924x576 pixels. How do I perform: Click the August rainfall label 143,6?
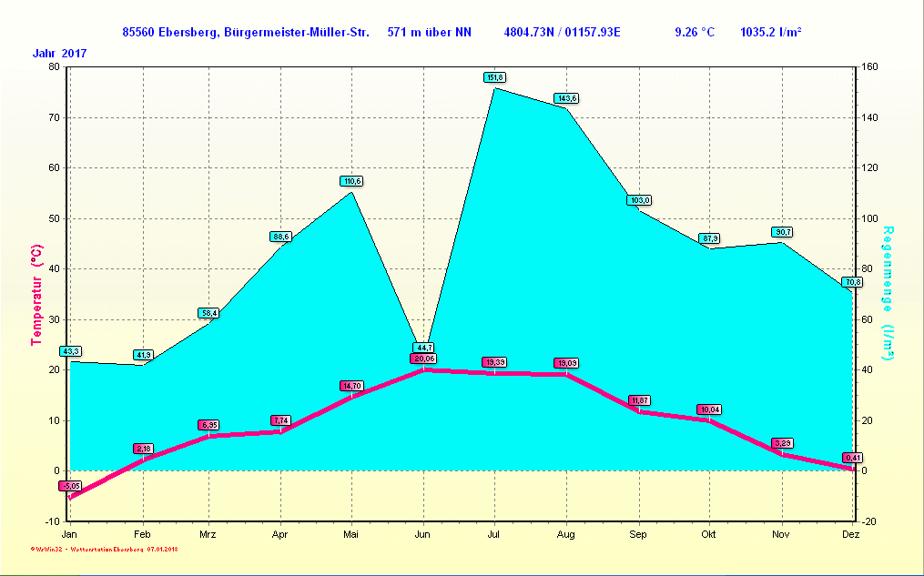coord(566,98)
